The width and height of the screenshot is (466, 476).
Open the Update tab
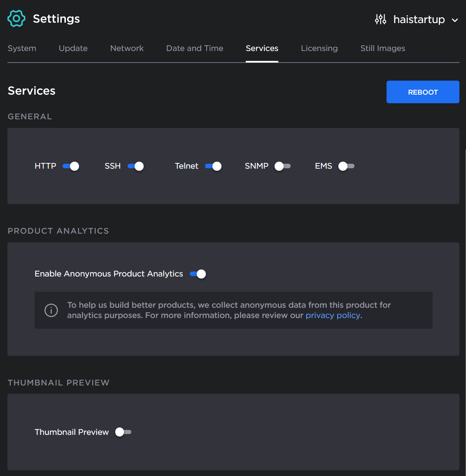(x=73, y=48)
